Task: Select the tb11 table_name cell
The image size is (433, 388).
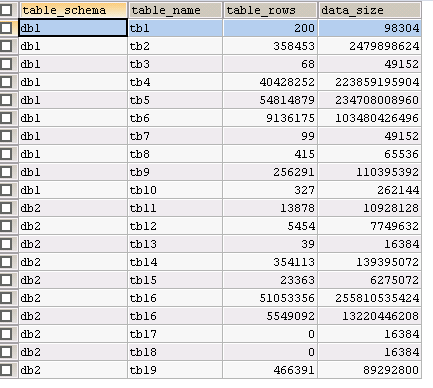Action: tap(175, 208)
